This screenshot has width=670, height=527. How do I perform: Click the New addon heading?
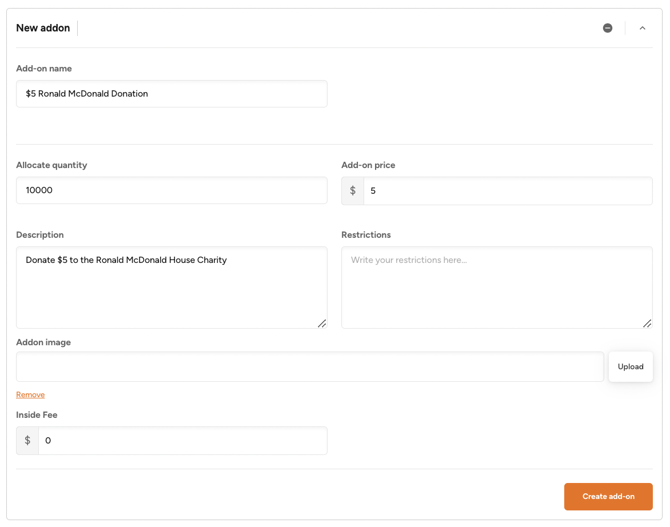coord(43,28)
